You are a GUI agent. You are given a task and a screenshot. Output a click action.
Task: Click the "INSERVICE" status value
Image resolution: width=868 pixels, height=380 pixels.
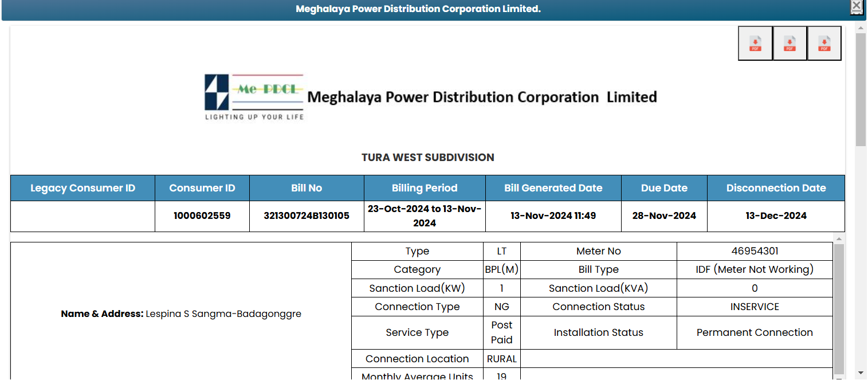[755, 307]
